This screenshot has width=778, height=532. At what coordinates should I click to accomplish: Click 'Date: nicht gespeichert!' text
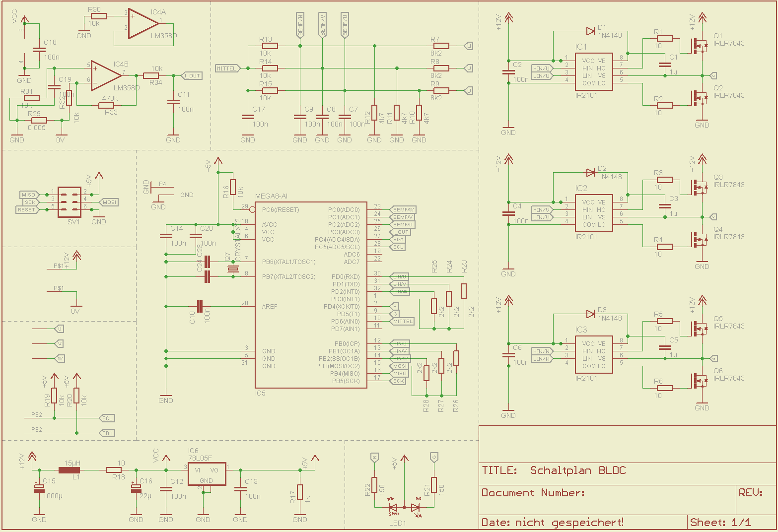(x=553, y=523)
